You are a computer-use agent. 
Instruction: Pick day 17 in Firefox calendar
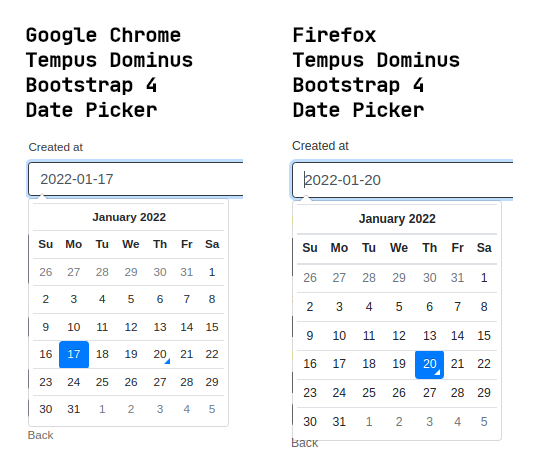pos(339,364)
